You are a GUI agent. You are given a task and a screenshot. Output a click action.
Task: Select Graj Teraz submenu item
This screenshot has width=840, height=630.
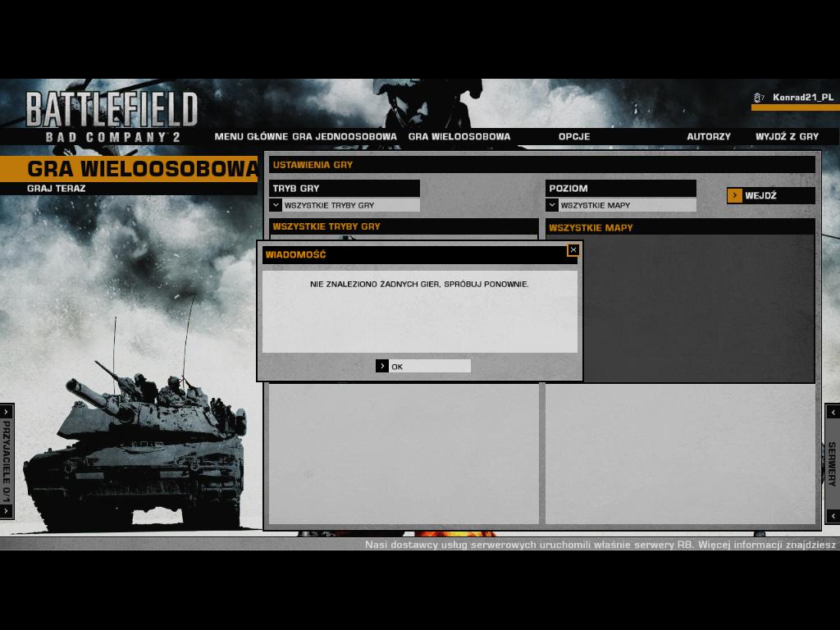[57, 189]
